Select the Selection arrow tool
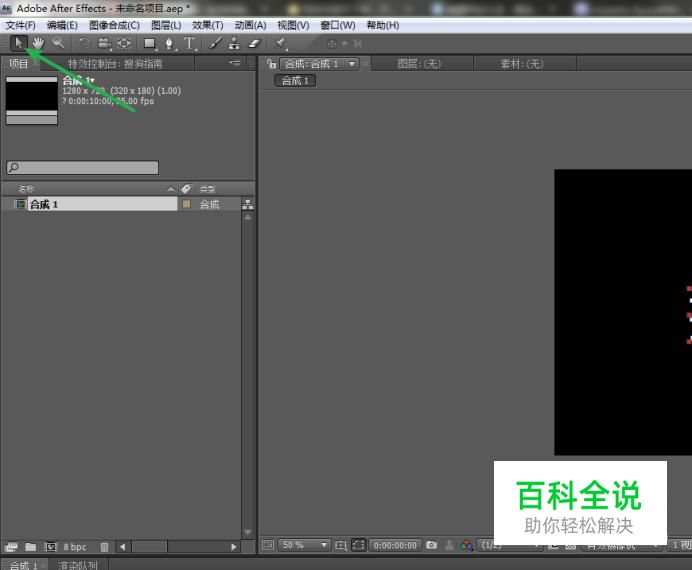 [x=19, y=43]
